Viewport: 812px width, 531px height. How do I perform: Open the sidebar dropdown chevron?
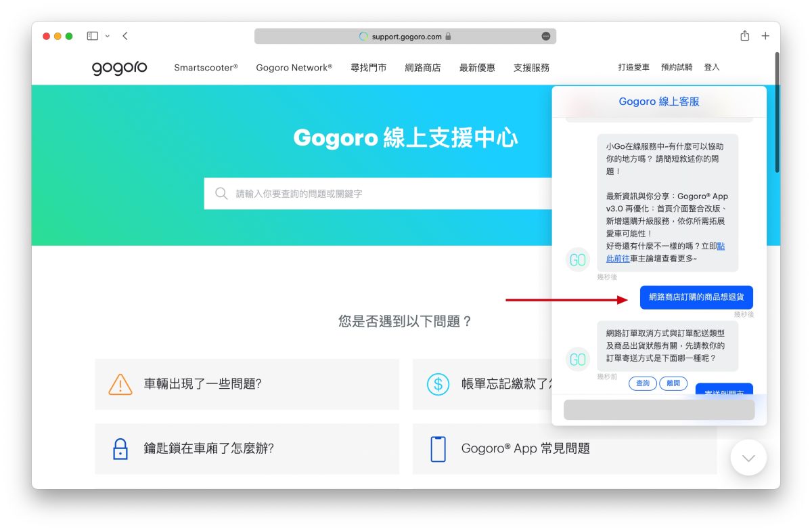pos(107,36)
